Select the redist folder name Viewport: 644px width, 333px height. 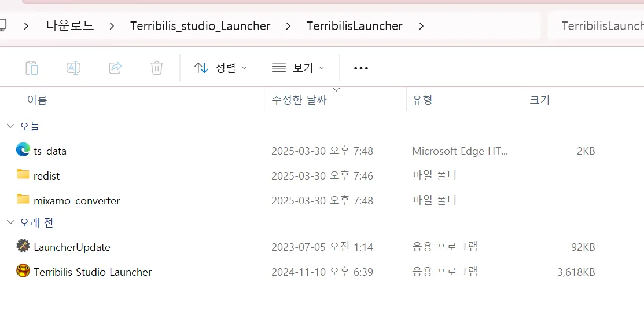pos(46,176)
